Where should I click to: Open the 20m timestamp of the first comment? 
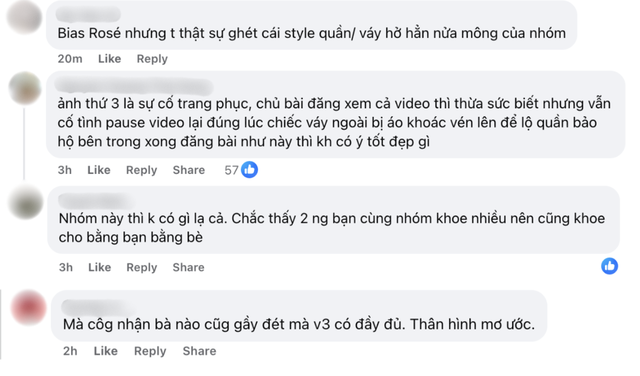click(x=70, y=59)
